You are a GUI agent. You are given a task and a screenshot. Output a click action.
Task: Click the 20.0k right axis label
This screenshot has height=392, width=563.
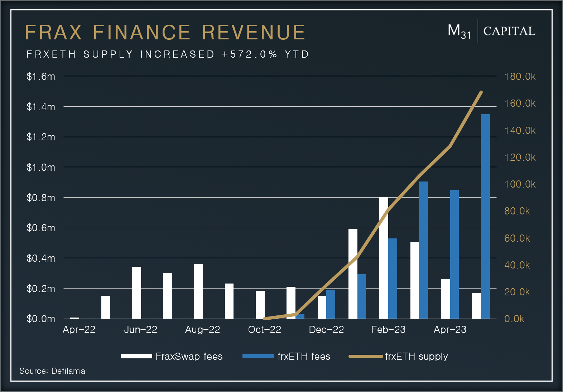point(517,292)
